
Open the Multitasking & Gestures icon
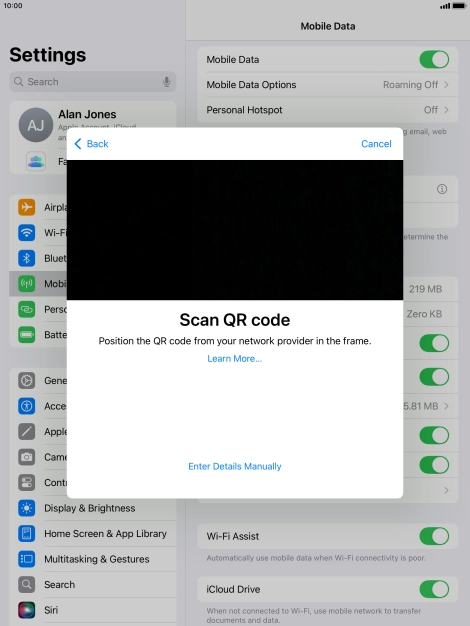(27, 559)
